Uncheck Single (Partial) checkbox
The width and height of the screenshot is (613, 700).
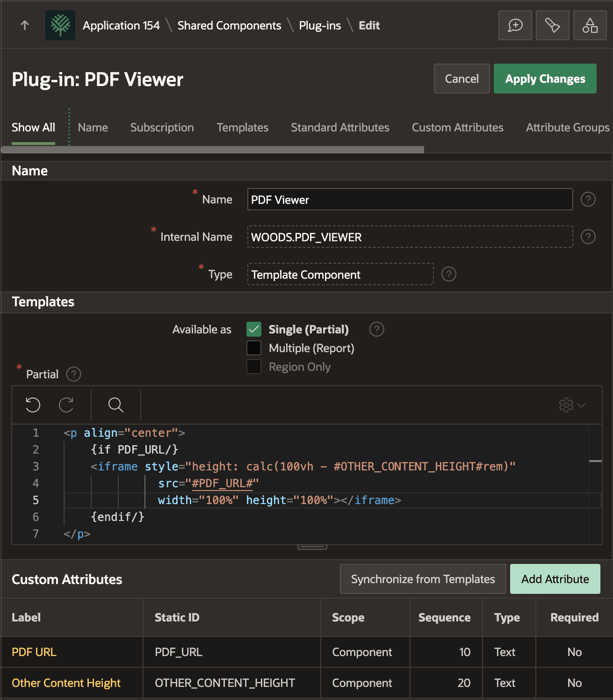pos(254,330)
